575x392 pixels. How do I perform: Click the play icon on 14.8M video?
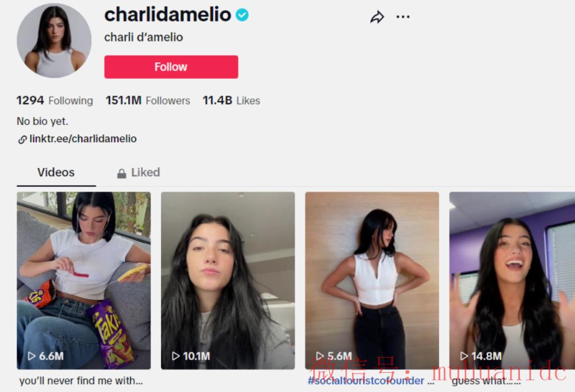click(x=464, y=355)
